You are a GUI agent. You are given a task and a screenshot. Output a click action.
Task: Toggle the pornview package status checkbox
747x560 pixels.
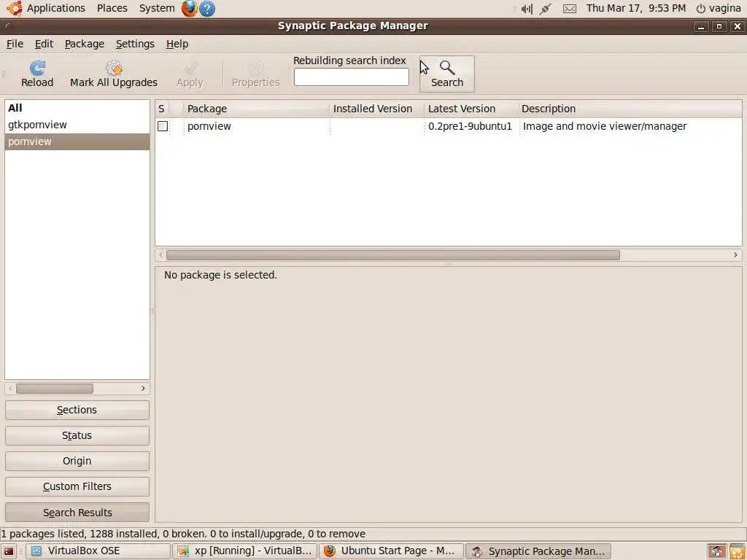(163, 126)
